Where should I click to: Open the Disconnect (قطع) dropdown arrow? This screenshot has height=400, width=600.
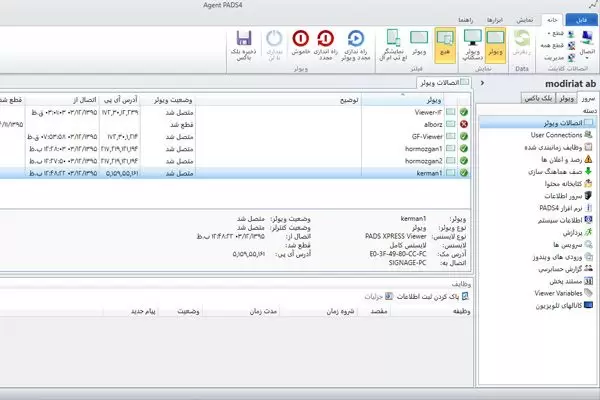point(551,34)
